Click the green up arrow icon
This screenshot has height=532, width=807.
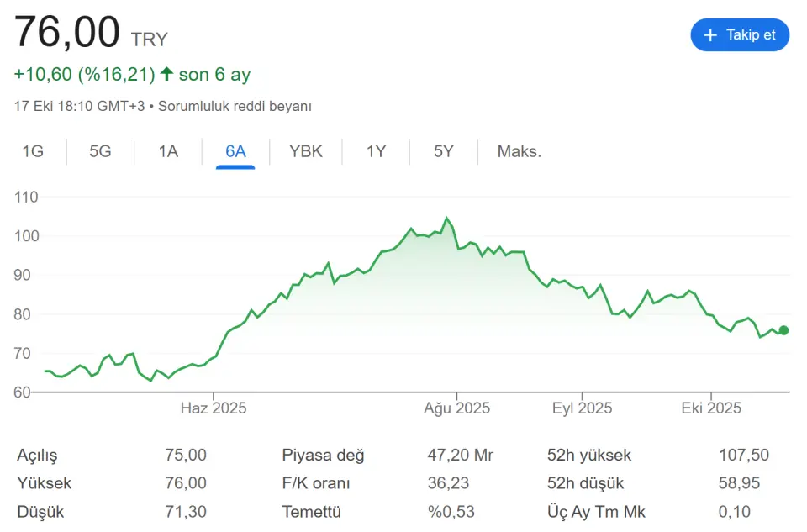(x=166, y=75)
